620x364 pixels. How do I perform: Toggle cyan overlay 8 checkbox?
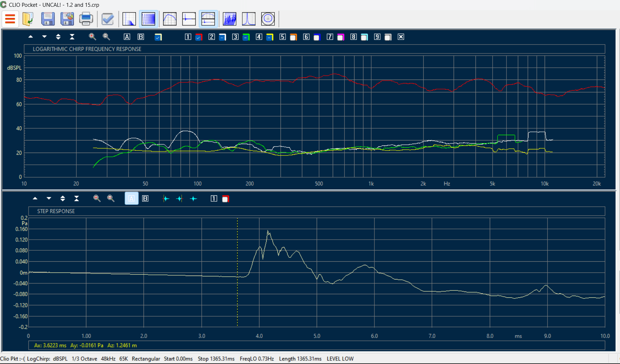[364, 37]
